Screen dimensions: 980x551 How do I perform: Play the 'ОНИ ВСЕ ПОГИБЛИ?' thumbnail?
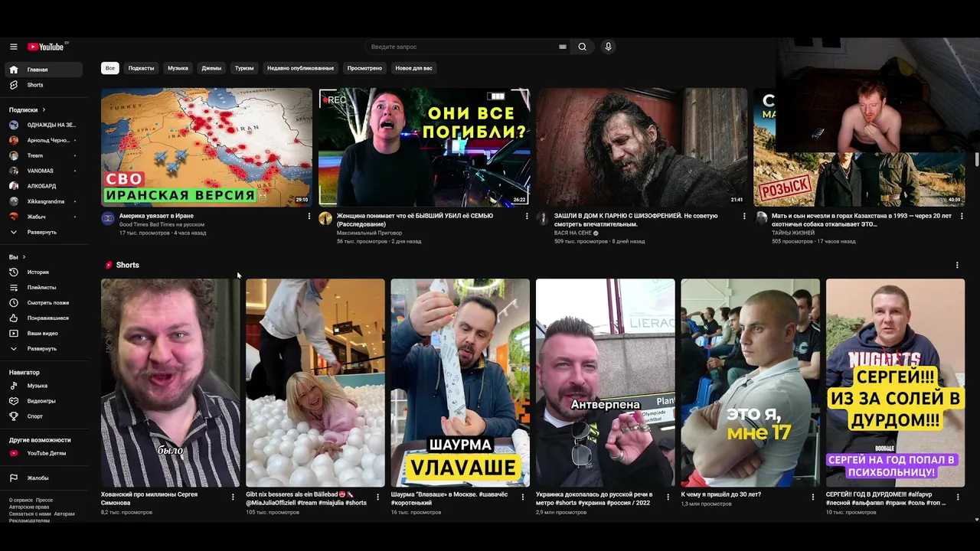(424, 147)
